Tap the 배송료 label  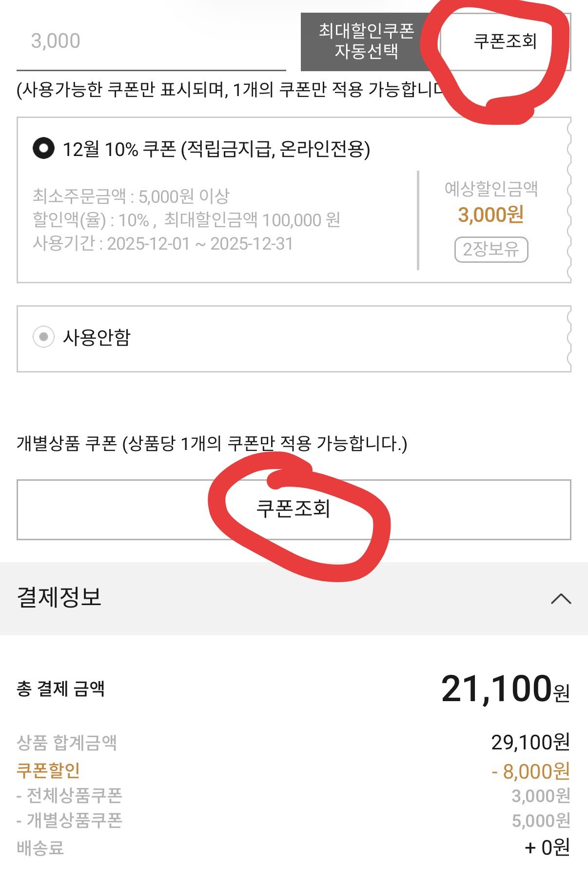pyautogui.click(x=40, y=848)
